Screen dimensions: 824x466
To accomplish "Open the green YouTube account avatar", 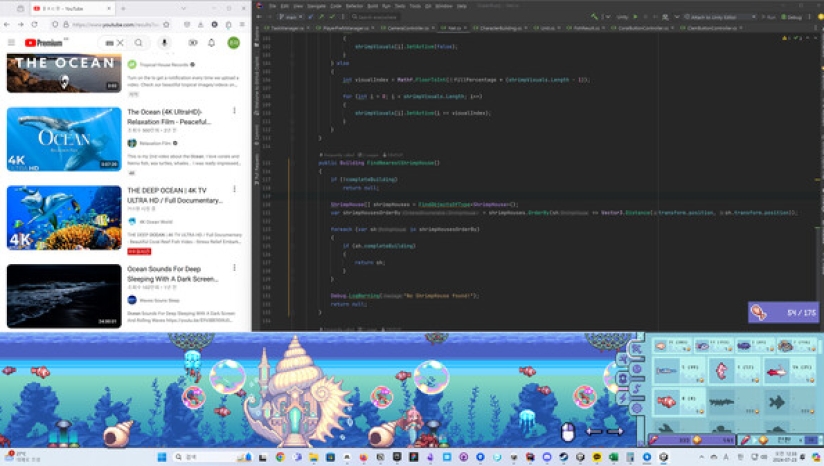I will [x=233, y=43].
